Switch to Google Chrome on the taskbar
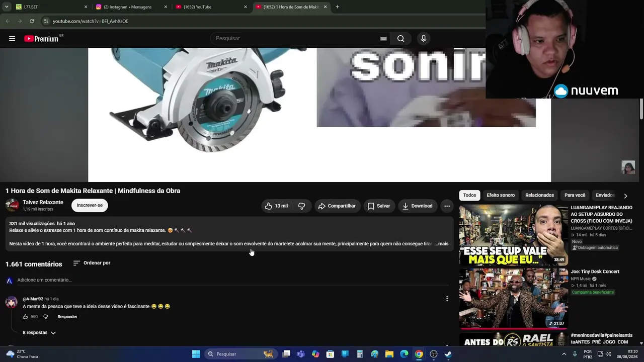The image size is (644, 362). [x=419, y=354]
